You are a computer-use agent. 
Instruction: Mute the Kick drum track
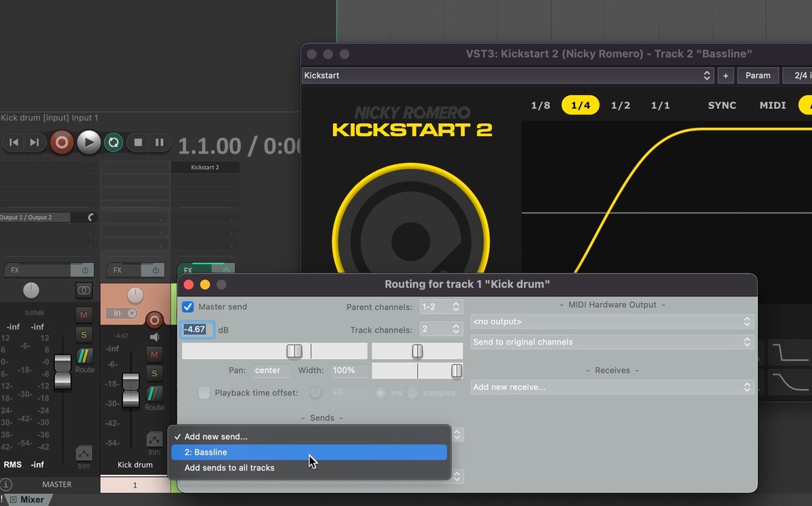[154, 354]
